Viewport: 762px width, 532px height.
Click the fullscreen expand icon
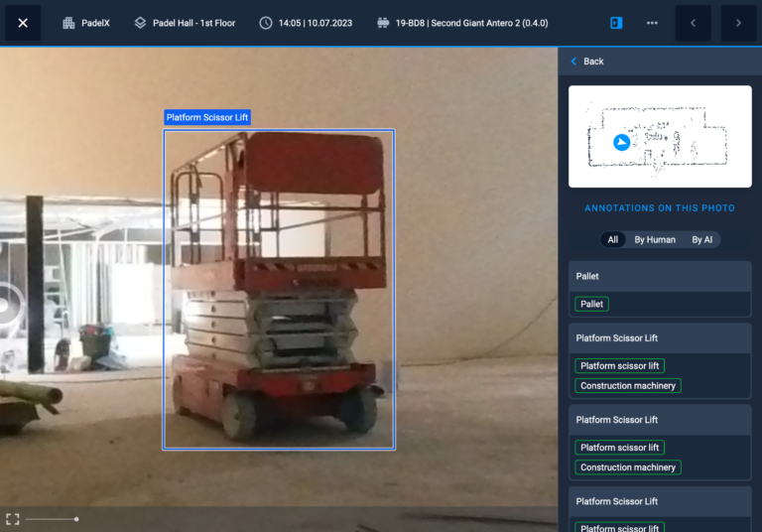tap(13, 519)
